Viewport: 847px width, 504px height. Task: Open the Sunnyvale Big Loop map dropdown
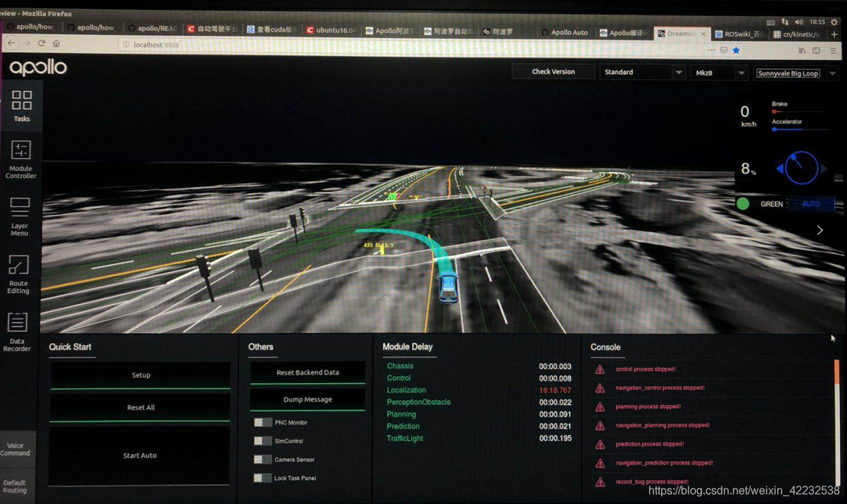[x=796, y=73]
